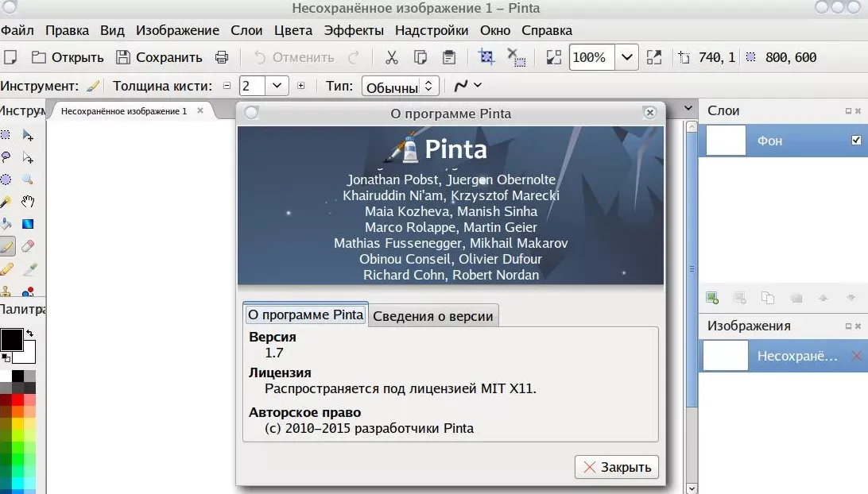The image size is (868, 494).
Task: Open the Файл menu
Action: (17, 30)
